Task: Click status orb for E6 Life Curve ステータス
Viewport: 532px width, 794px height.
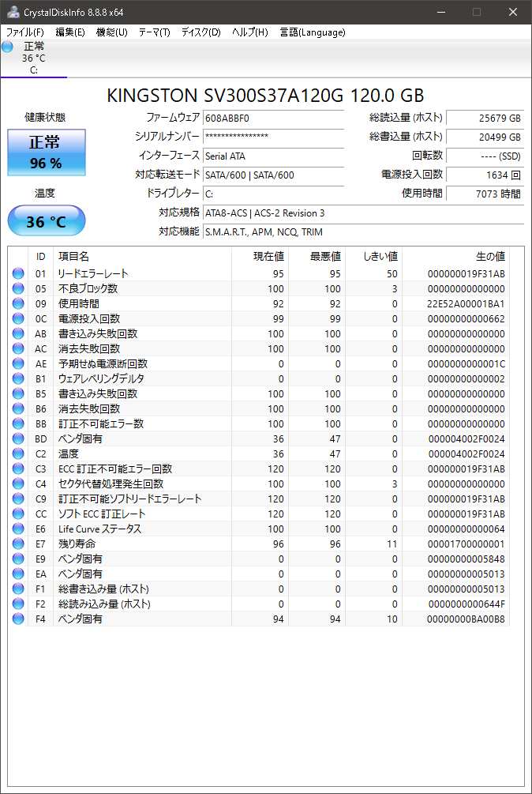Action: point(18,529)
